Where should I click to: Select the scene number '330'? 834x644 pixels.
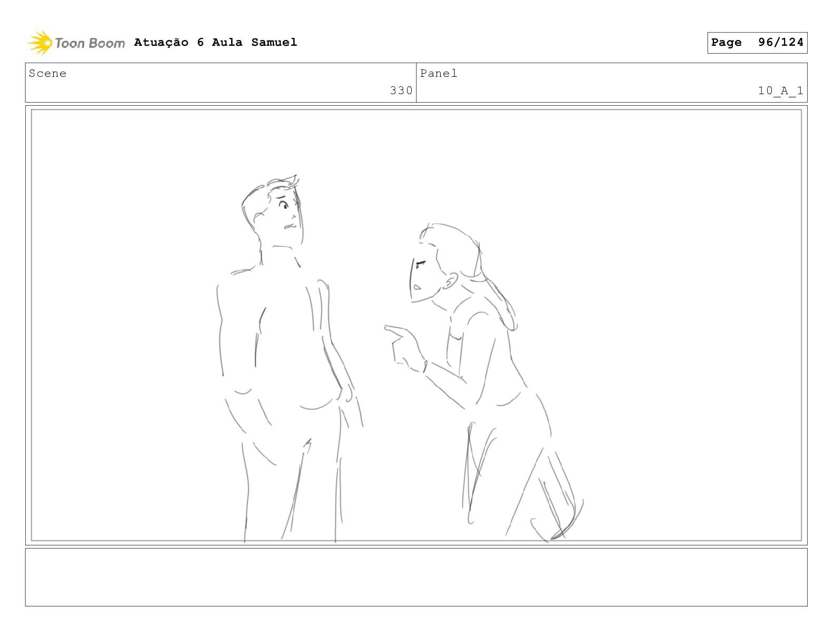tap(401, 90)
